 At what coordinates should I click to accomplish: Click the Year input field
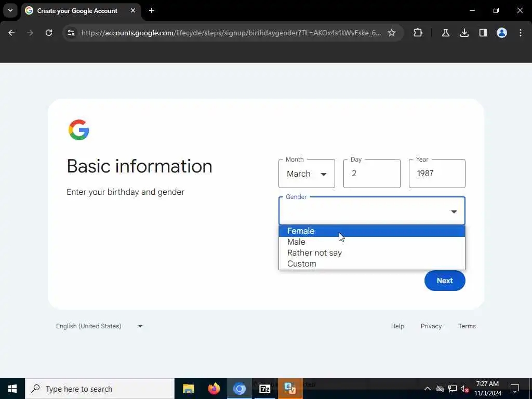(437, 174)
